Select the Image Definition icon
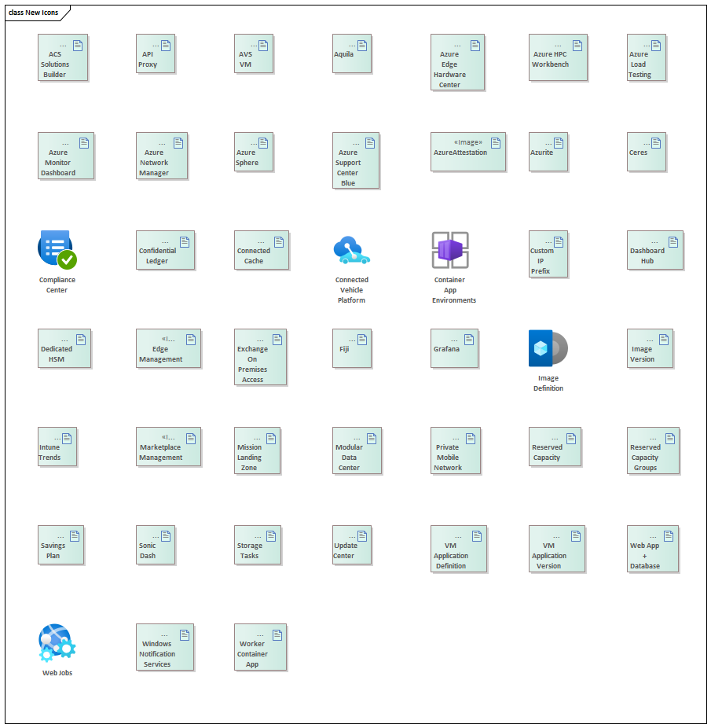This screenshot has height=728, width=711. 548,348
